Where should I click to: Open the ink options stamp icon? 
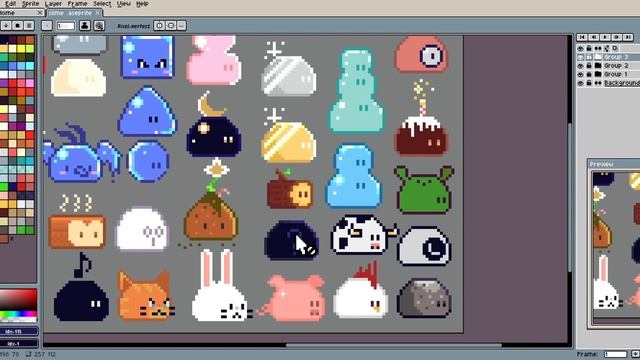[85, 26]
